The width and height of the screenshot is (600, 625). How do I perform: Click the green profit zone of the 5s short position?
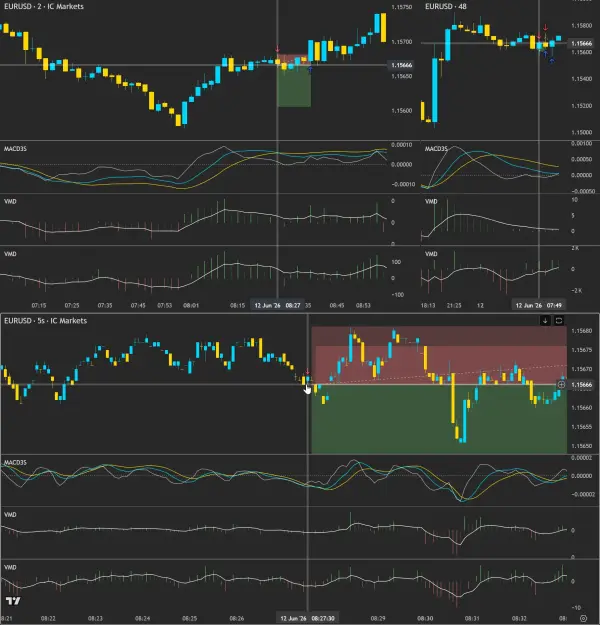pyautogui.click(x=439, y=419)
